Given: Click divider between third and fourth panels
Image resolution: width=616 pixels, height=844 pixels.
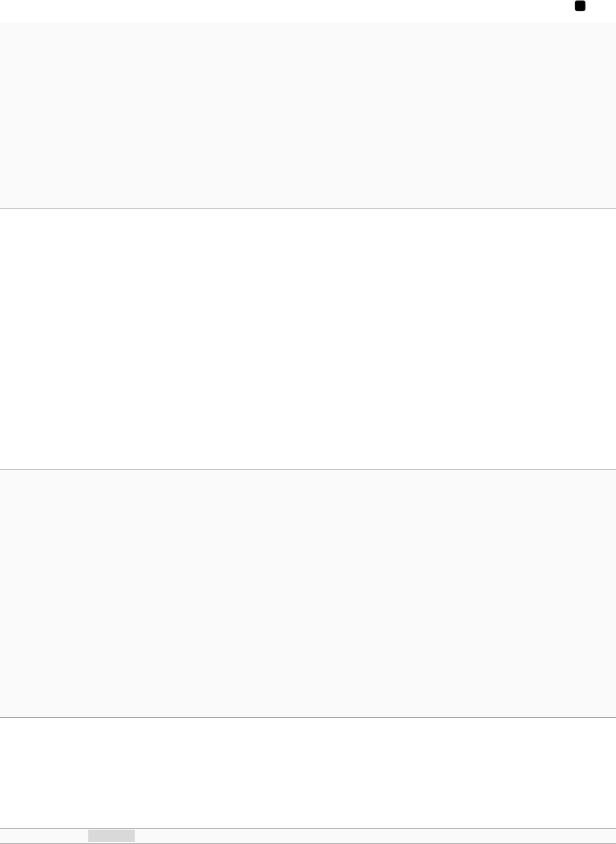Looking at the screenshot, I should click(308, 718).
